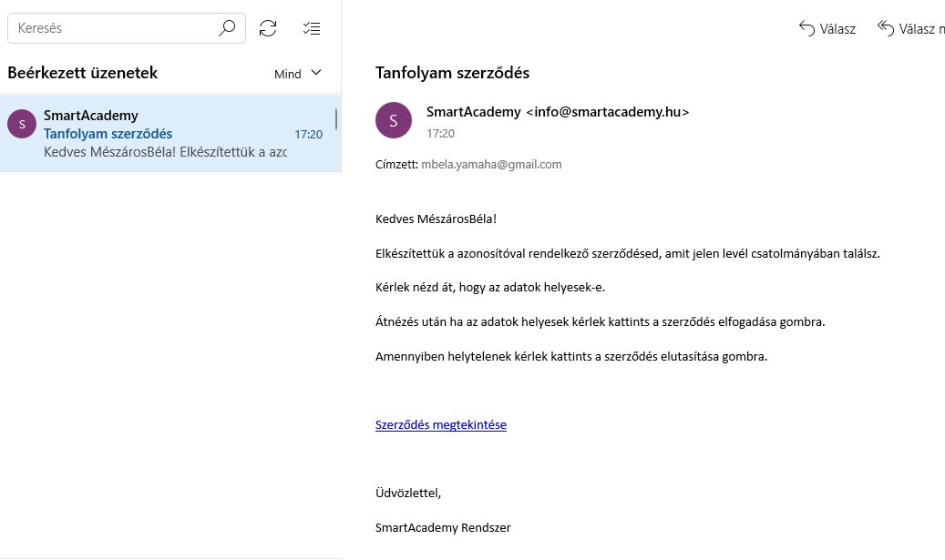Enter selection mode via the checklist icon
Screen dimensions: 945x560
coord(312,28)
